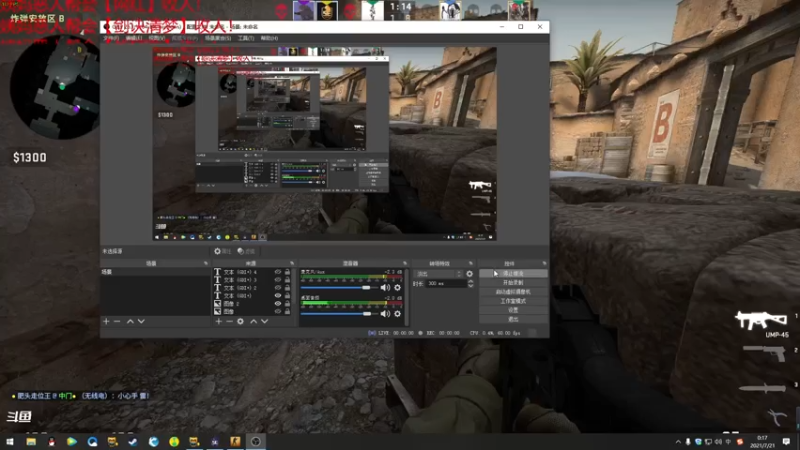Add a new source with the plus icon
The height and width of the screenshot is (450, 800).
pos(218,321)
